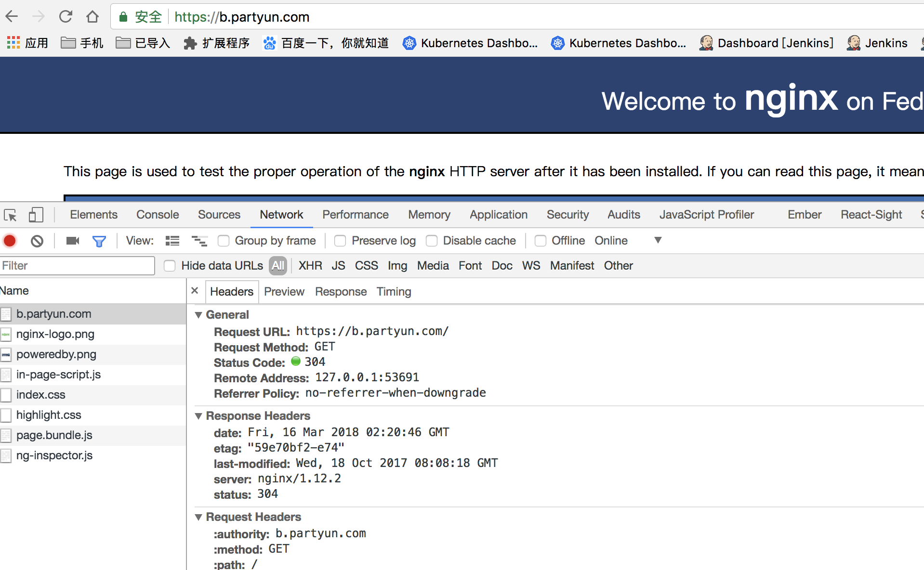Switch to the Elements tab

(x=93, y=215)
